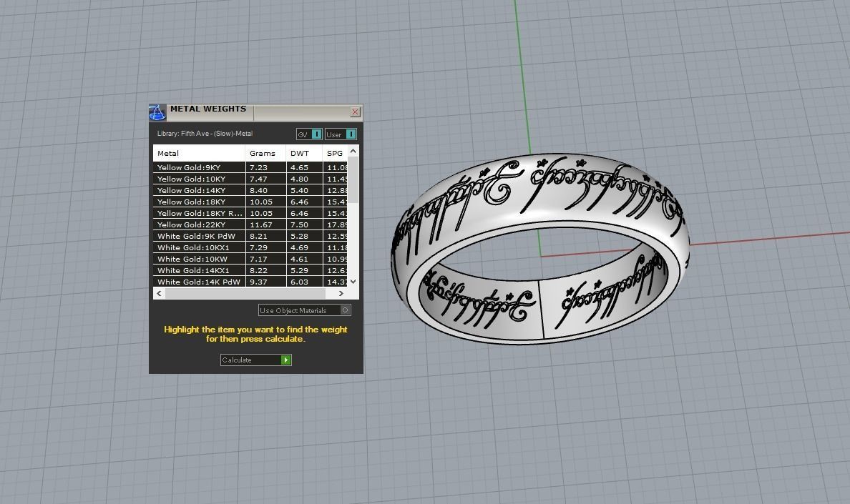Click grams value 8.21
Viewport: 850px width, 504px height.
(258, 237)
